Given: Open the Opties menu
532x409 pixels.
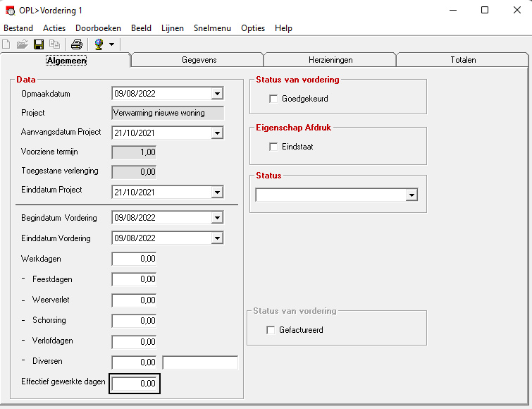Looking at the screenshot, I should (x=253, y=28).
